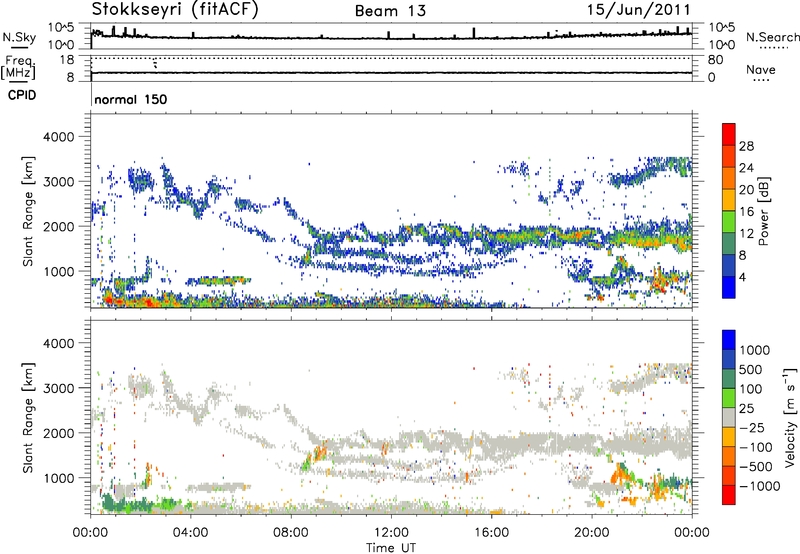This screenshot has width=800, height=554.
Task: Click the '12:00' time axis label
Action: coord(391,533)
